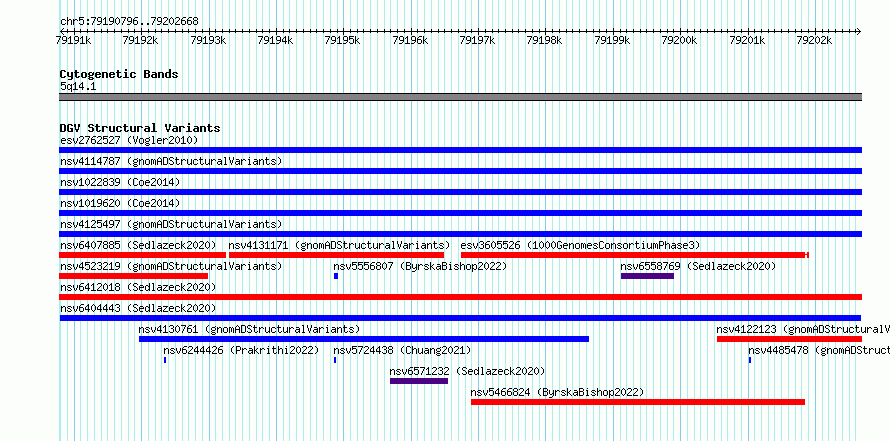
Task: Click the 79201k ruler tick label
Action: click(747, 40)
